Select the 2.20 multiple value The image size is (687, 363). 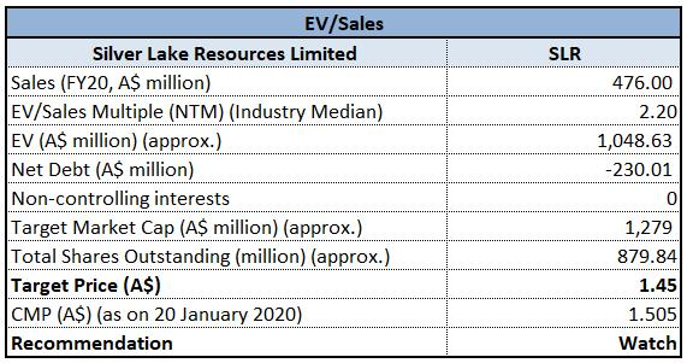tap(658, 112)
